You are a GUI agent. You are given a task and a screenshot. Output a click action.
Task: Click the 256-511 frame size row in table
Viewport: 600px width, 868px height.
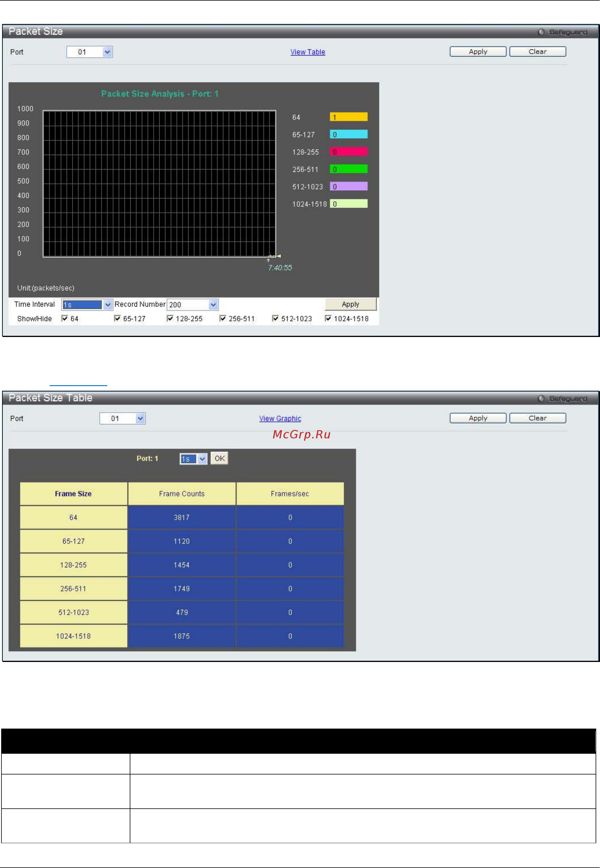click(x=73, y=589)
